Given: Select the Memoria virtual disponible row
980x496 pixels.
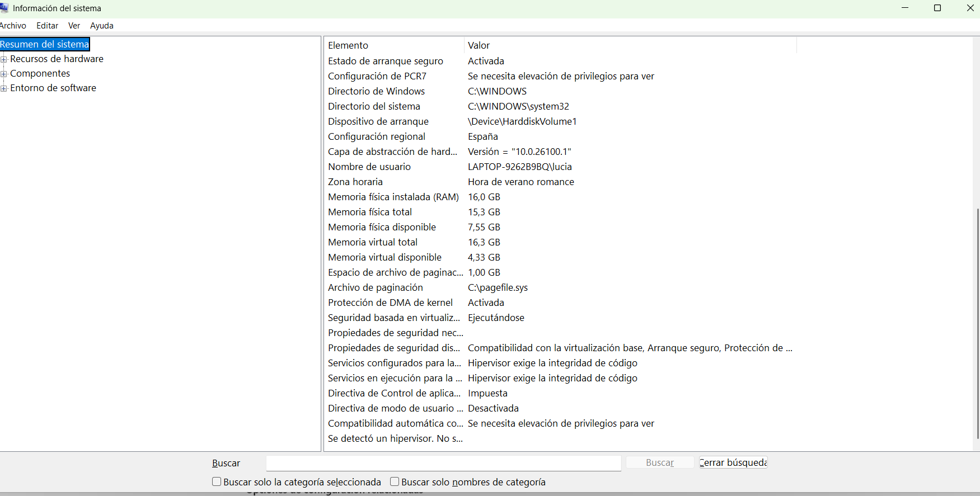Looking at the screenshot, I should 560,257.
